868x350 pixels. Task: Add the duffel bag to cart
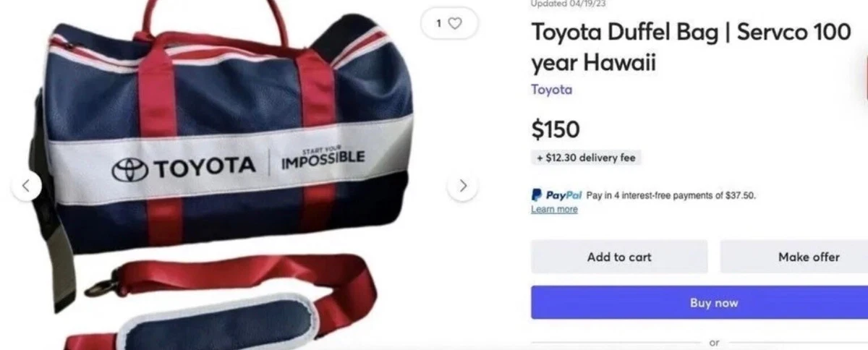[619, 257]
